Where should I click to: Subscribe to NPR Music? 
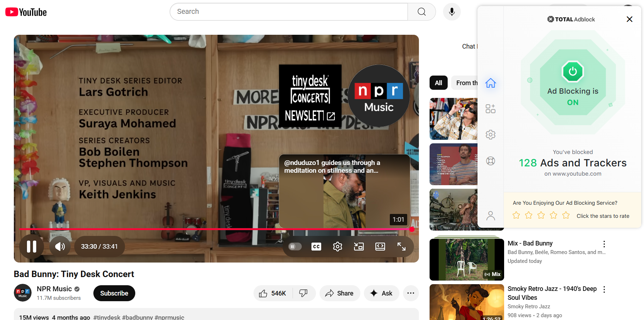(114, 293)
